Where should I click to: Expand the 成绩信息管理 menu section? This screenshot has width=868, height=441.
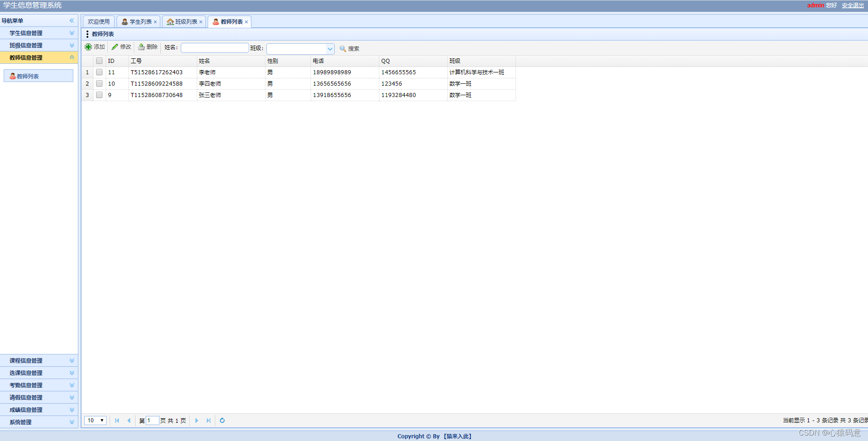pyautogui.click(x=25, y=410)
